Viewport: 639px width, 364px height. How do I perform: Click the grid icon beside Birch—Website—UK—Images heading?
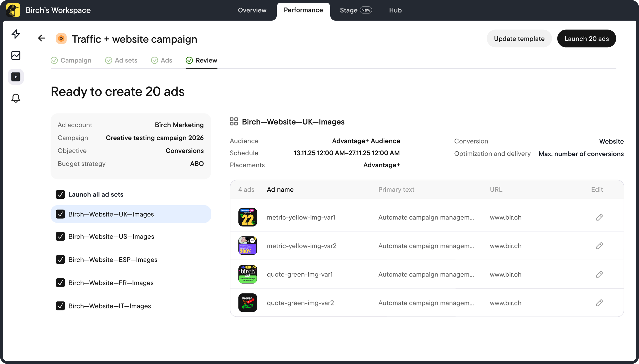coord(234,121)
